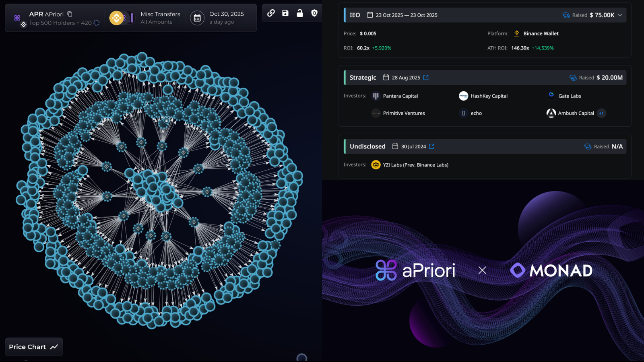Click the Binance Wallet platform logo
Screen dimensions: 644x362
coord(517,33)
